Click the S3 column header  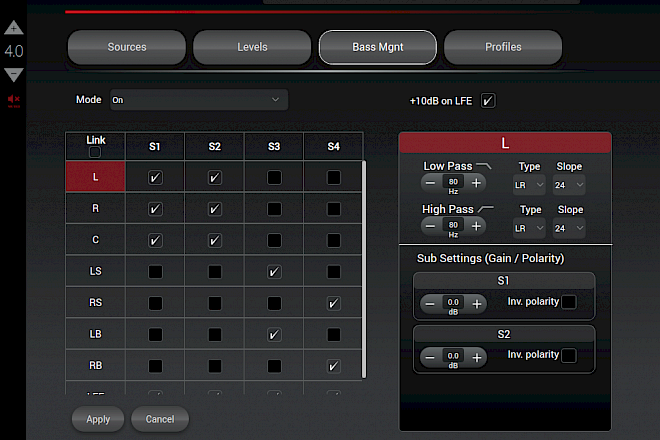pos(274,147)
